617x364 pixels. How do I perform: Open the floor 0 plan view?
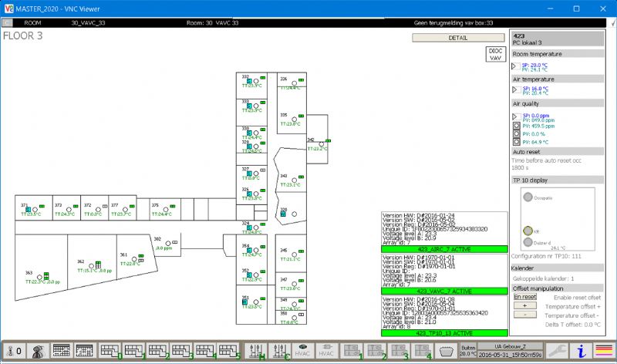point(112,352)
